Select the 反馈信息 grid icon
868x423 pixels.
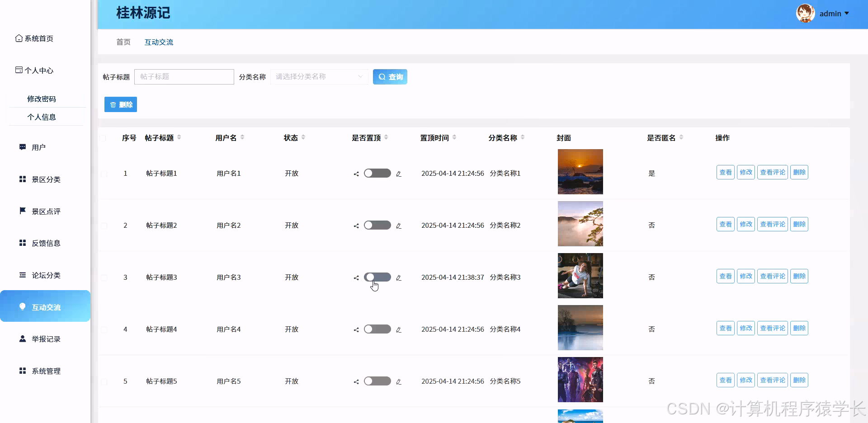[22, 243]
